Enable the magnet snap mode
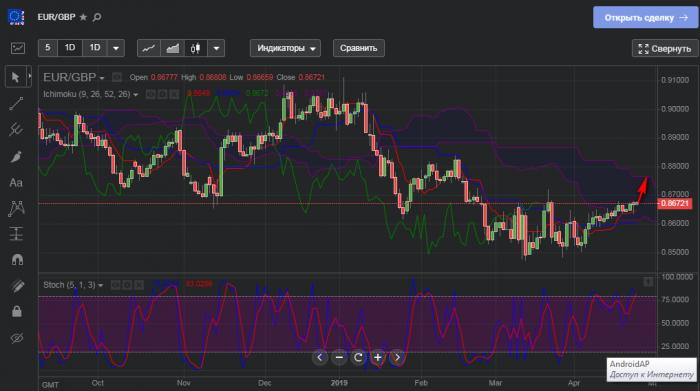Viewport: 700px width, 391px height. [x=17, y=260]
